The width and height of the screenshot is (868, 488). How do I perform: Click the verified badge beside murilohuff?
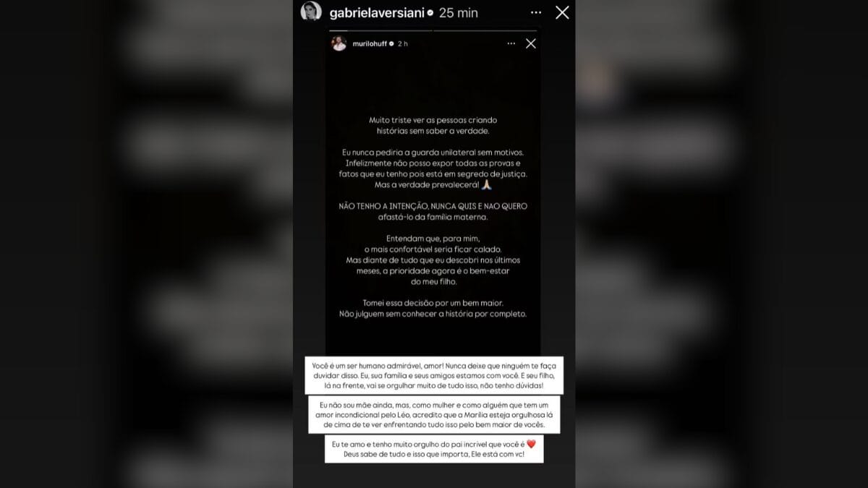point(392,44)
